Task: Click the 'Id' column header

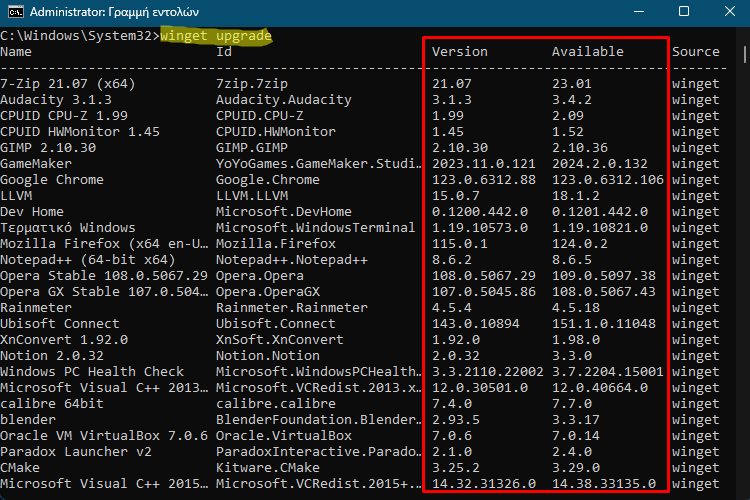Action: [x=224, y=52]
